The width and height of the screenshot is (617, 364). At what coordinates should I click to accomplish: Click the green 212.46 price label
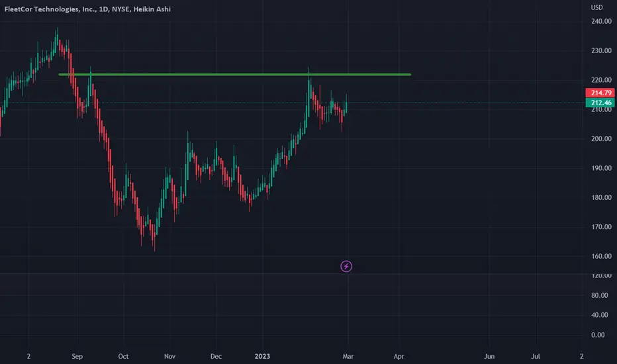point(600,103)
